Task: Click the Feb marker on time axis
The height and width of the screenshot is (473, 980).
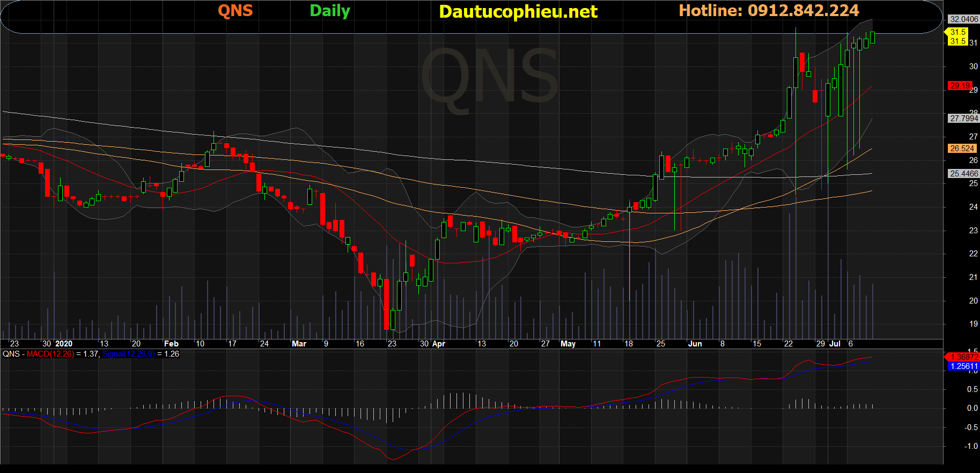Action: point(171,344)
